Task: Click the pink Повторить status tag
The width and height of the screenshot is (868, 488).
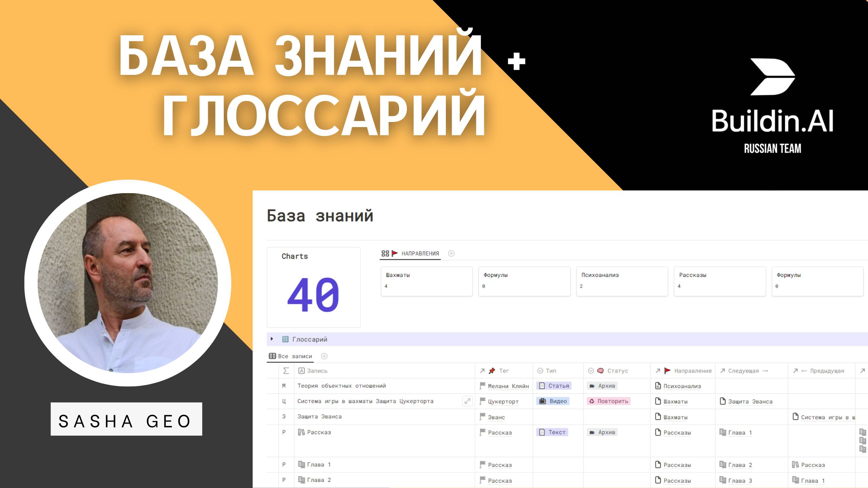Action: click(609, 401)
